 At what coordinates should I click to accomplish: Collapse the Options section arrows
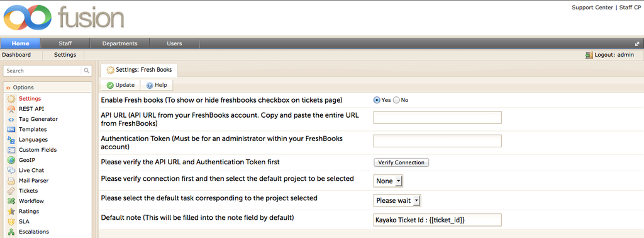(8, 88)
